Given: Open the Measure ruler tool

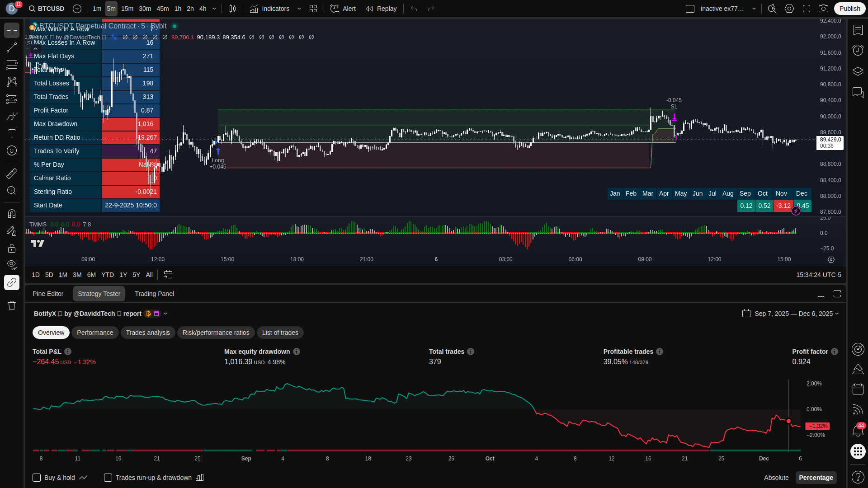Looking at the screenshot, I should click(12, 174).
